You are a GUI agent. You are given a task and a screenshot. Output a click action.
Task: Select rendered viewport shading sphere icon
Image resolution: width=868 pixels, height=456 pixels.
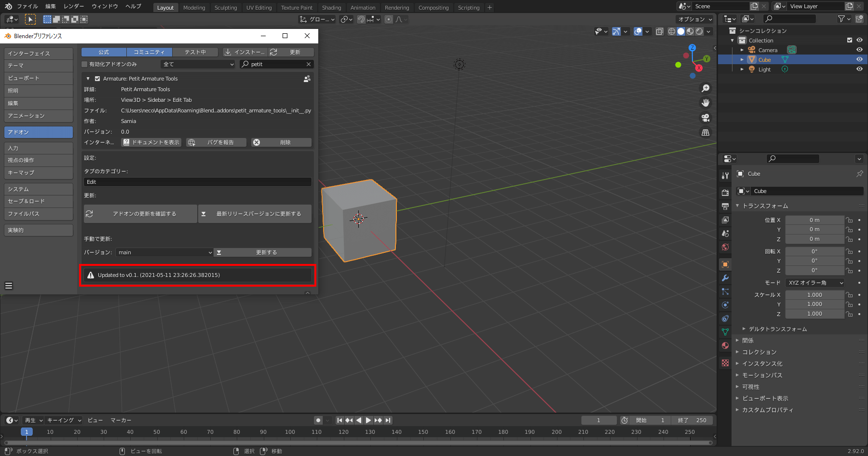699,31
